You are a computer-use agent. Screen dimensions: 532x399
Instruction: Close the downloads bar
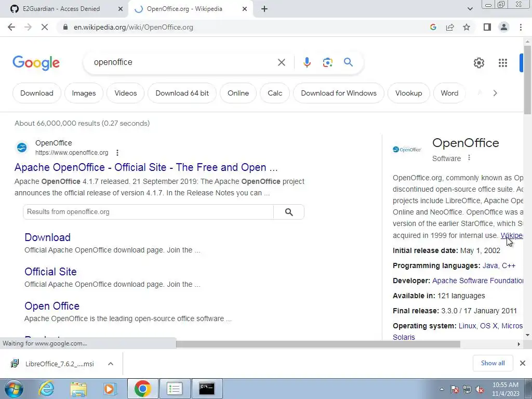pos(523,363)
